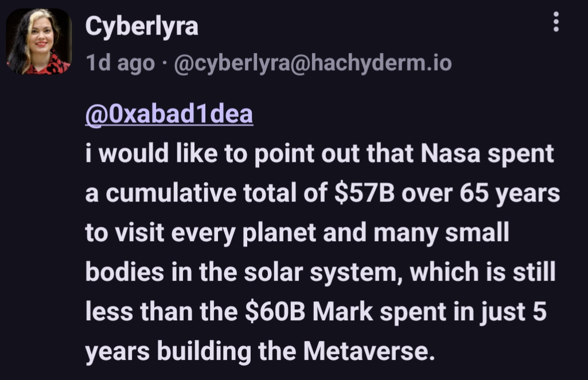Click the "1d ago" post timestamp
Image resolution: width=588 pixels, height=380 pixels.
point(120,64)
